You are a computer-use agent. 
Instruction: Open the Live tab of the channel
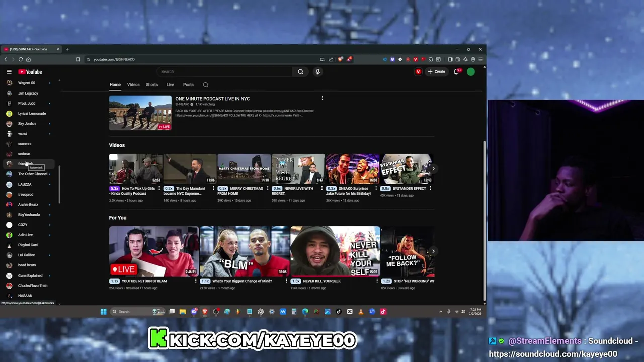(170, 85)
